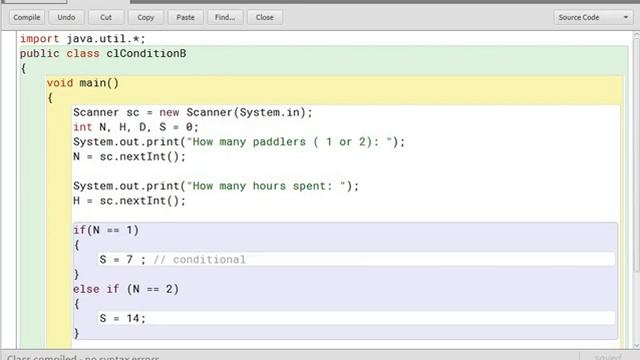Click the 'if(N == 1)' statement
This screenshot has height=360, width=640.
coord(106,230)
